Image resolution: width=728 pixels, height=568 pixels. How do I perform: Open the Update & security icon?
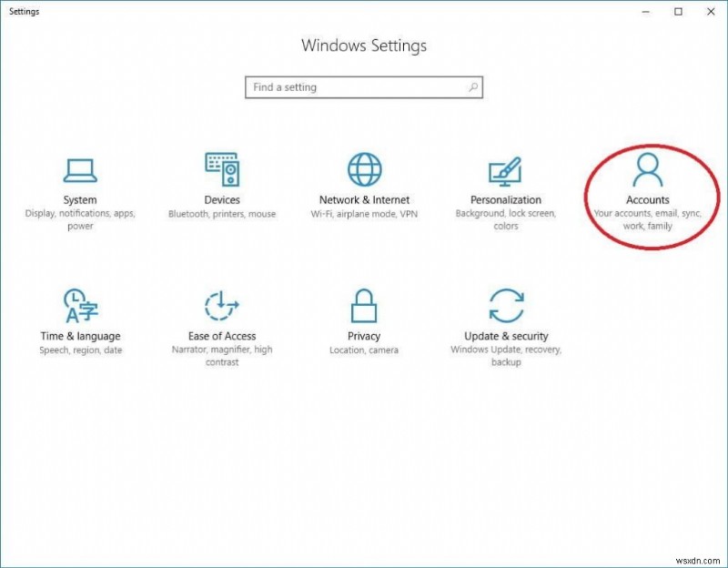[506, 306]
